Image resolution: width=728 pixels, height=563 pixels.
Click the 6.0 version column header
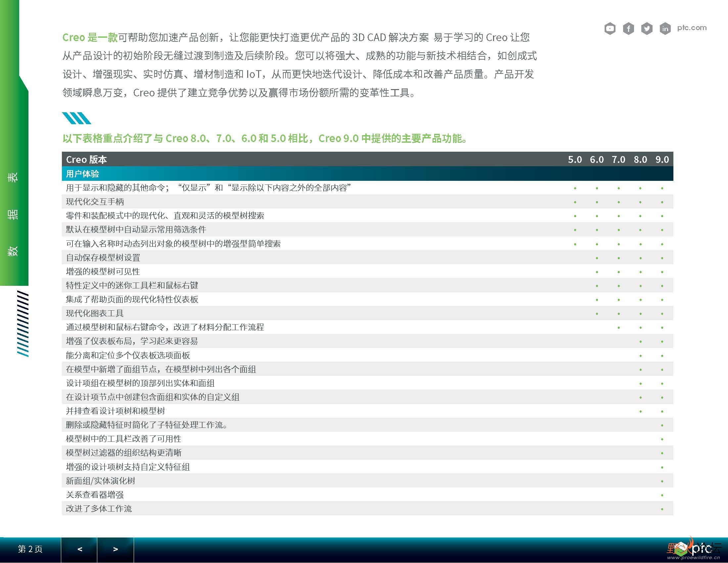[x=597, y=159]
